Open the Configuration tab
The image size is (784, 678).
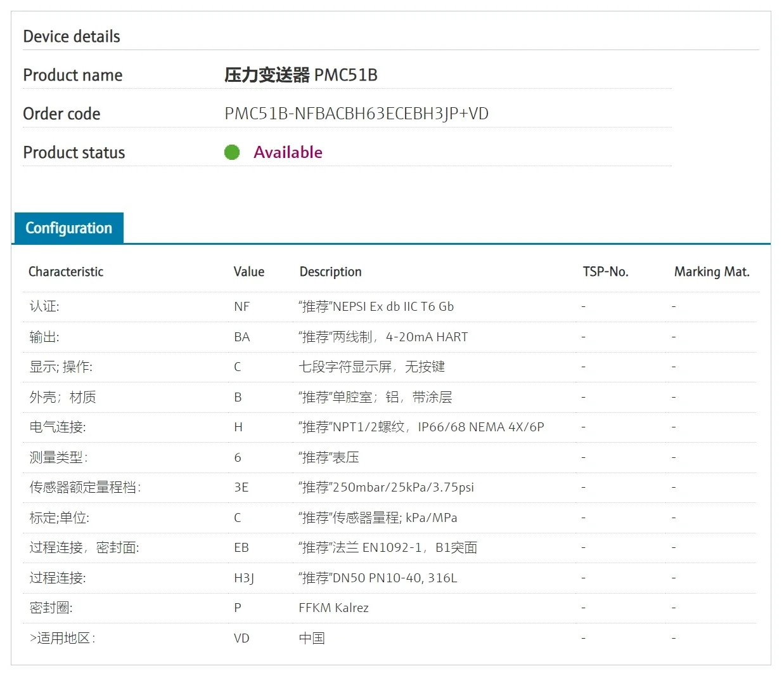pos(68,228)
